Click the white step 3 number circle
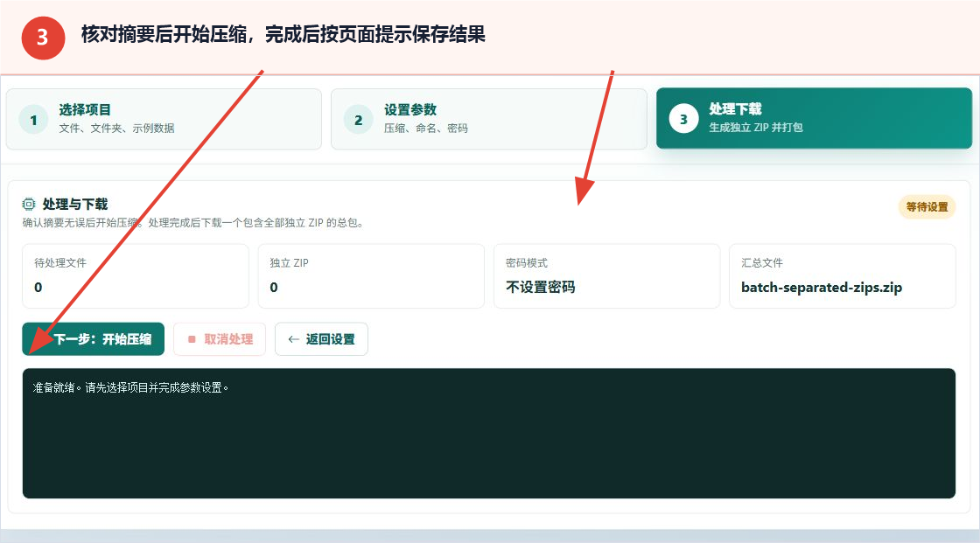 tap(683, 119)
